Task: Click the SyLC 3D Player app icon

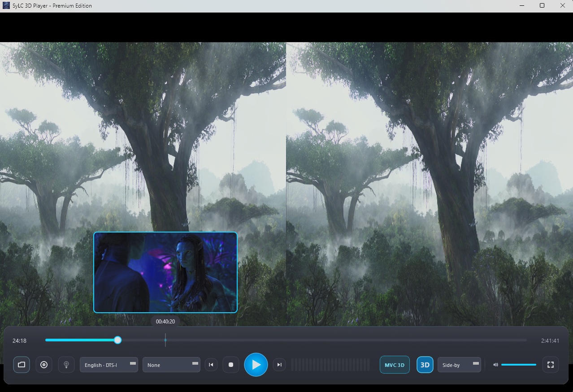Action: coord(6,6)
